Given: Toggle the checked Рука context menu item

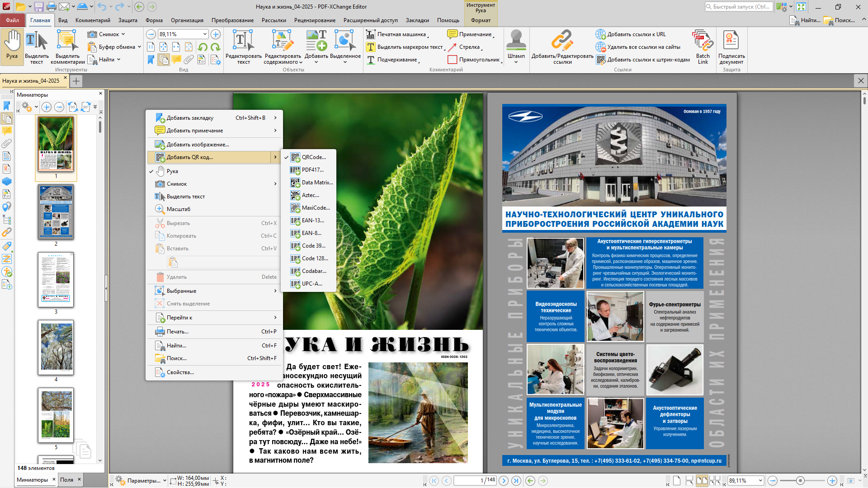Looking at the screenshot, I should coord(172,171).
